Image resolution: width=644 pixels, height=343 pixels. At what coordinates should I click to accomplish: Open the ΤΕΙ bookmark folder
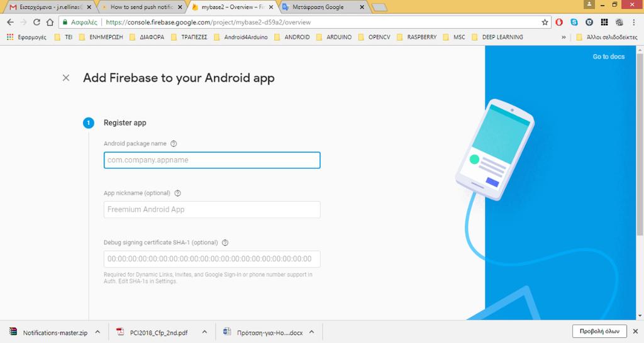click(64, 37)
